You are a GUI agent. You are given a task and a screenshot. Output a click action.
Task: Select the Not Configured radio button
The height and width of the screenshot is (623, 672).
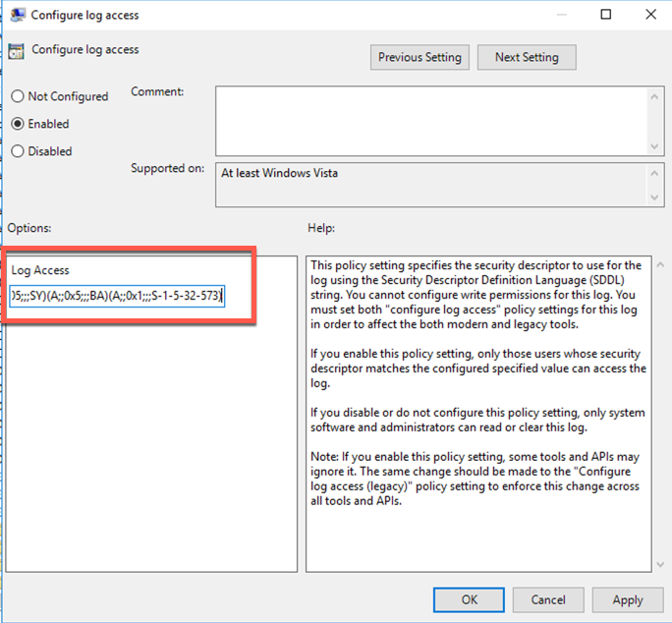18,96
